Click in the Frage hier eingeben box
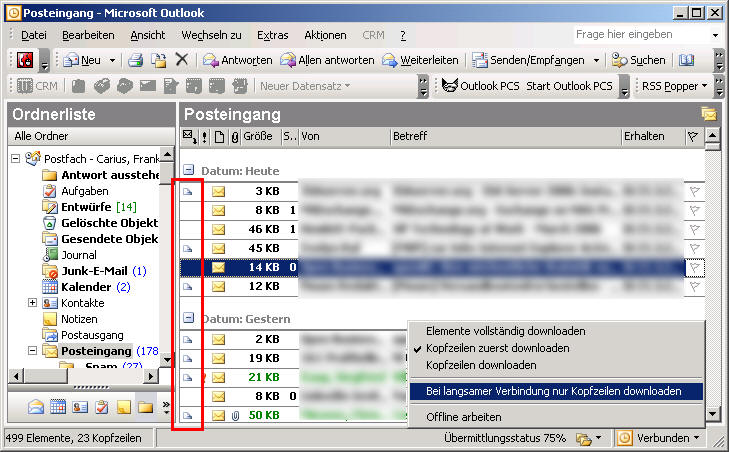 pos(641,34)
